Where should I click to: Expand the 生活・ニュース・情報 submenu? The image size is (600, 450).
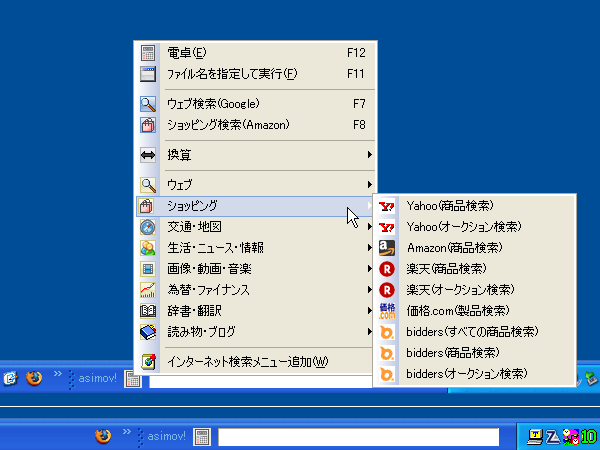255,248
